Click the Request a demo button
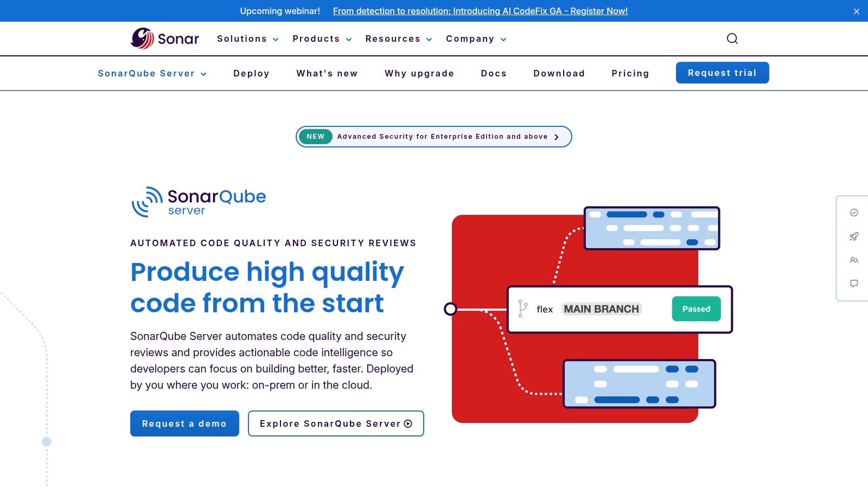Image resolution: width=868 pixels, height=488 pixels. pos(184,423)
